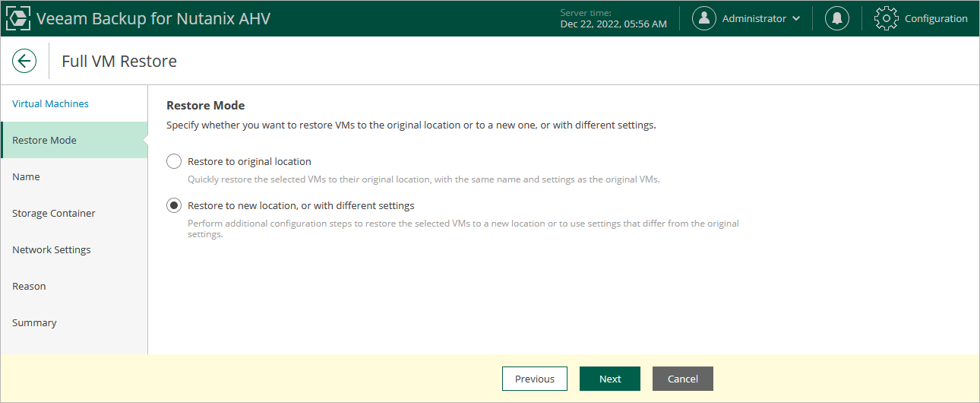
Task: Click the 'Specify whether you want to restore' text
Action: [411, 125]
